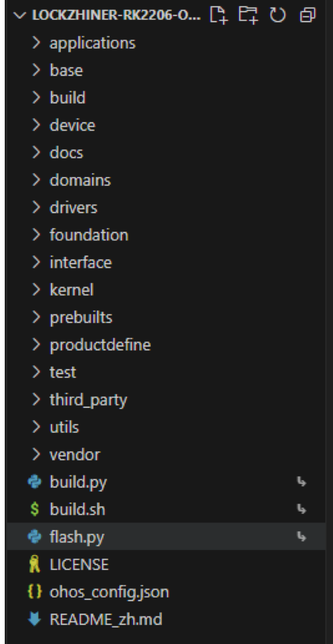Image resolution: width=333 pixels, height=644 pixels.
Task: Open the build.sh script
Action: (x=77, y=510)
